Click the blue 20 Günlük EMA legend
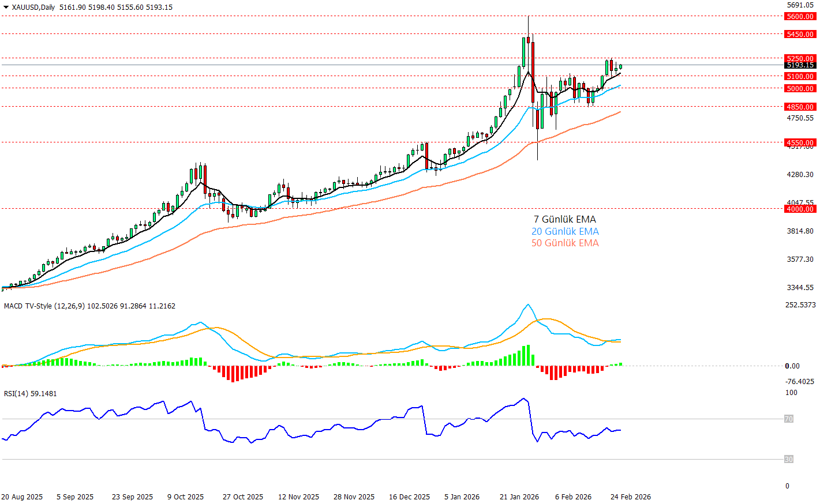The height and width of the screenshot is (504, 820). pyautogui.click(x=564, y=231)
